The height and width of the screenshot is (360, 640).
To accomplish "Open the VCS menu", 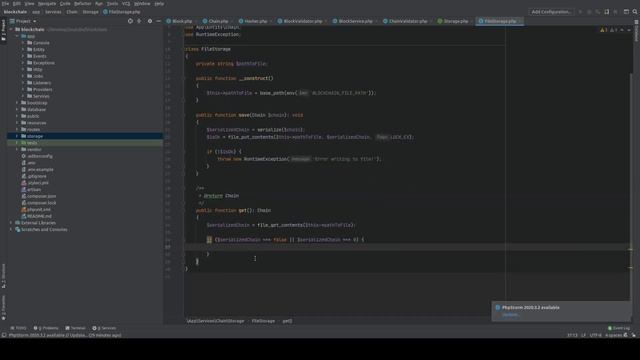I will [x=126, y=3].
